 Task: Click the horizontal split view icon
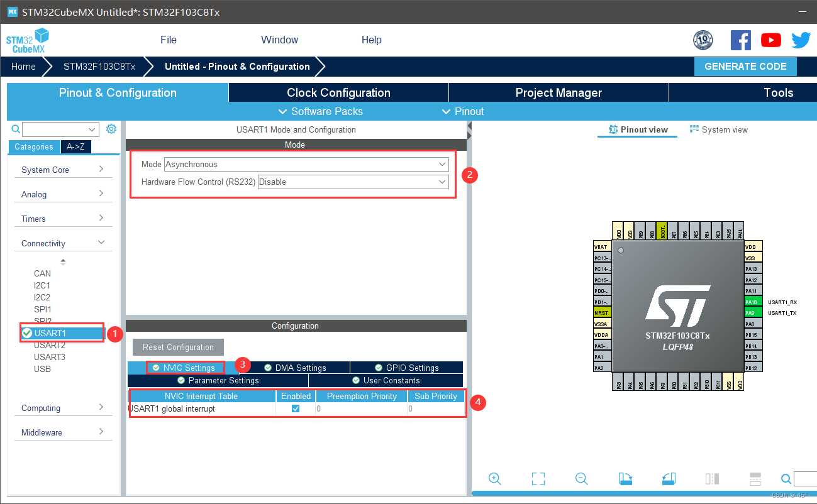(755, 479)
